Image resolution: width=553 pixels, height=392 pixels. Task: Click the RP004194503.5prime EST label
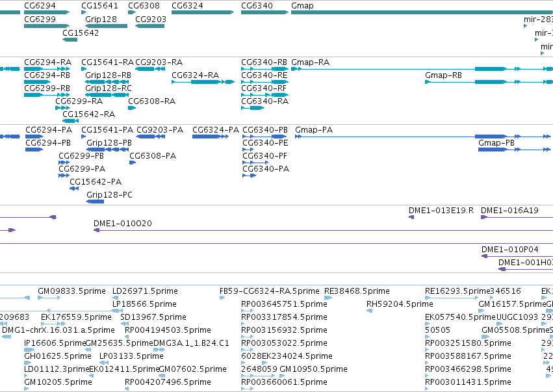point(168,330)
